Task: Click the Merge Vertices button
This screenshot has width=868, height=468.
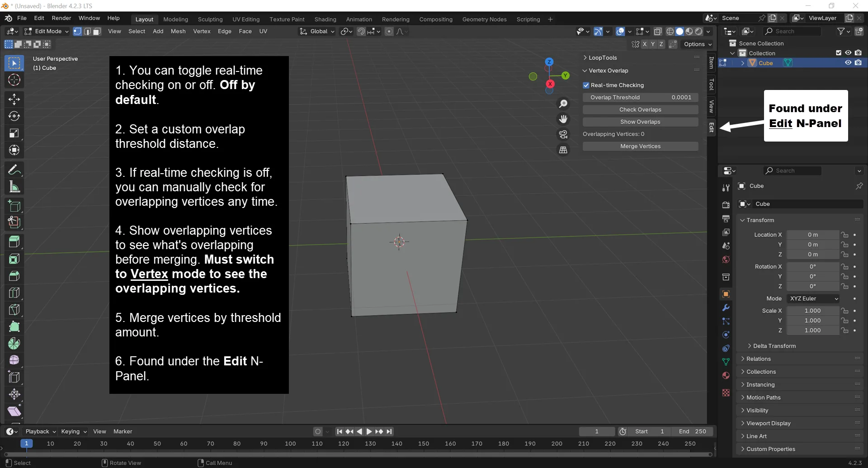Action: pos(640,146)
